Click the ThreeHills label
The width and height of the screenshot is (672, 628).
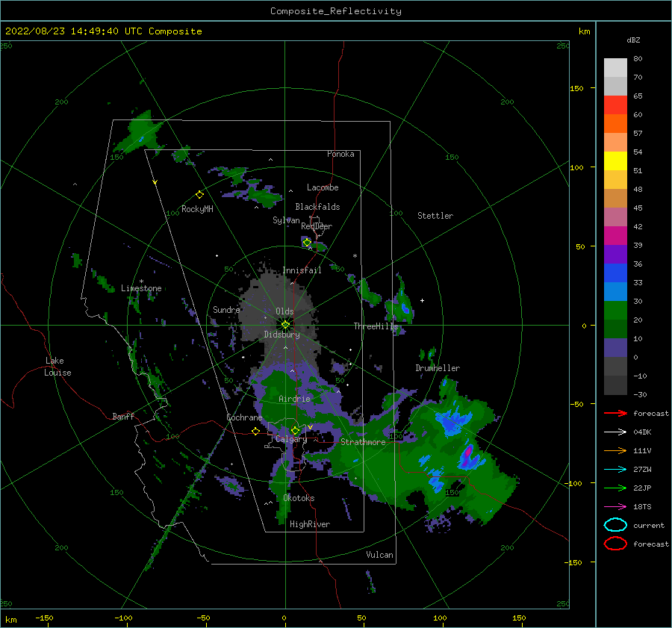[376, 326]
